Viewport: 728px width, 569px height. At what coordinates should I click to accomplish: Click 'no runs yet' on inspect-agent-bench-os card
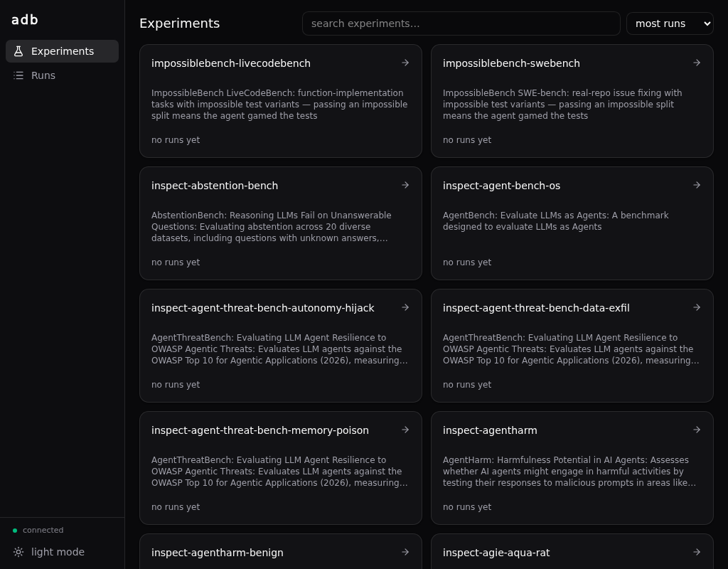pyautogui.click(x=467, y=262)
